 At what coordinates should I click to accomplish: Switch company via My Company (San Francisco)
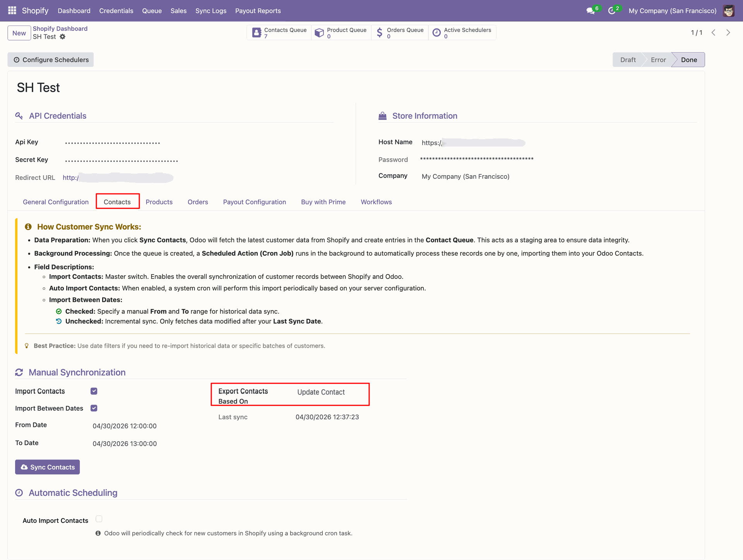click(673, 11)
